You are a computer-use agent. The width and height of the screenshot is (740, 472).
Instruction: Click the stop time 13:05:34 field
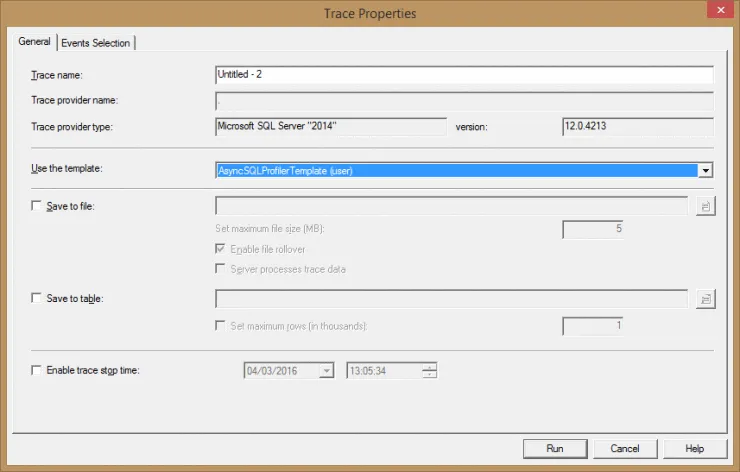click(x=383, y=371)
